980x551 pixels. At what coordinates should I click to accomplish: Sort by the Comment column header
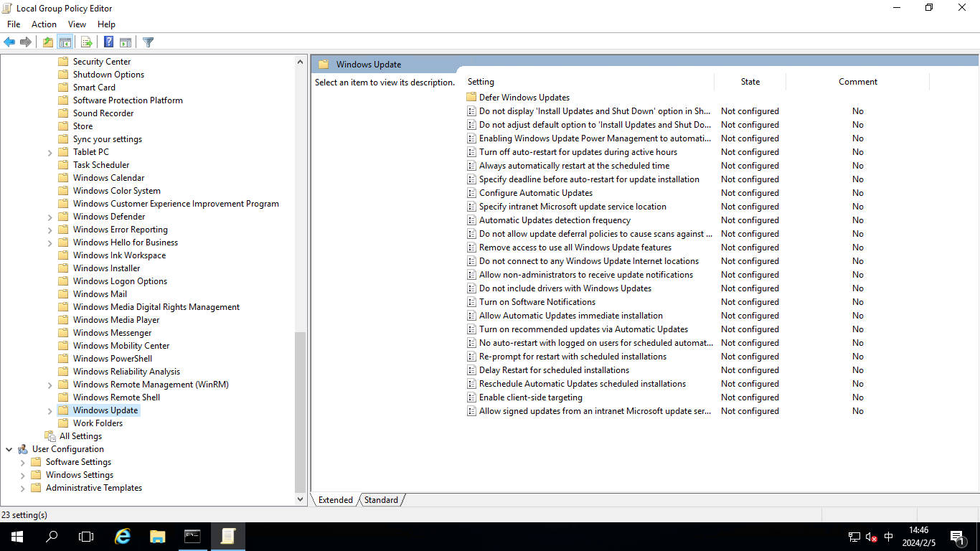pyautogui.click(x=858, y=82)
